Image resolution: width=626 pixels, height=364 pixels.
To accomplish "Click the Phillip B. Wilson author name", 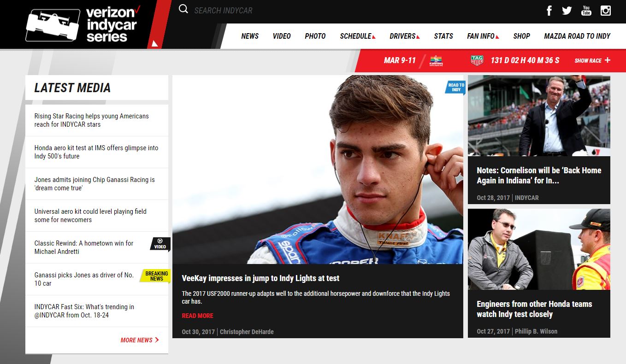I will coord(536,331).
